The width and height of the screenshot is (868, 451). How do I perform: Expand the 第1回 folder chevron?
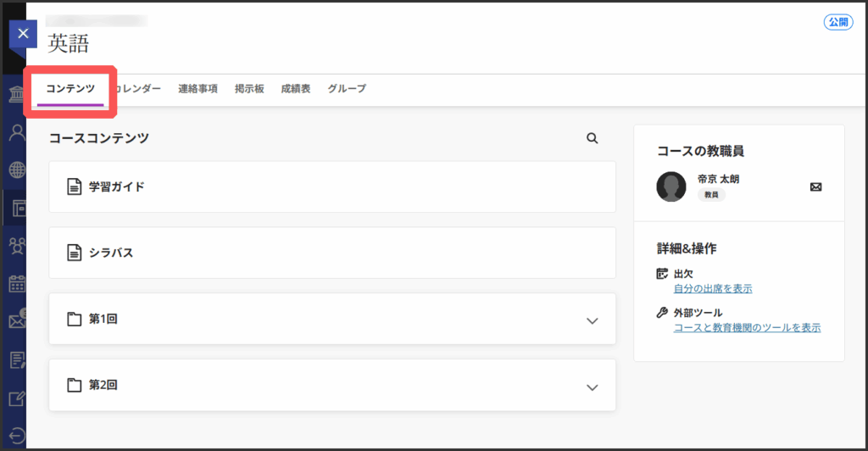(593, 320)
